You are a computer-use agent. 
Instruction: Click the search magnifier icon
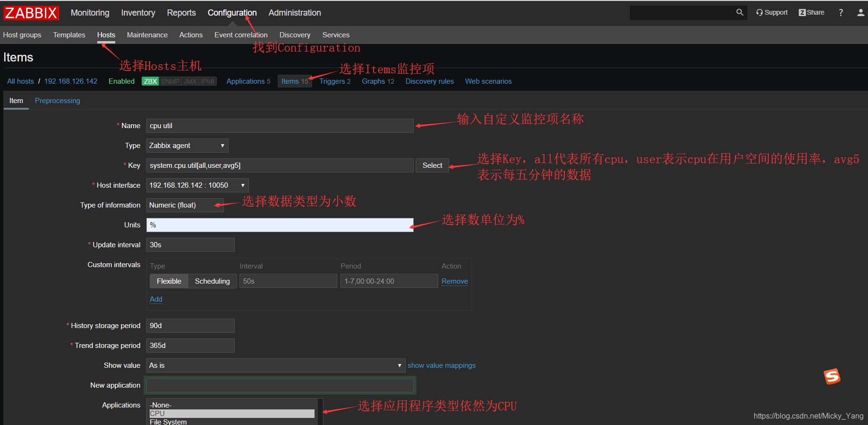coord(740,12)
